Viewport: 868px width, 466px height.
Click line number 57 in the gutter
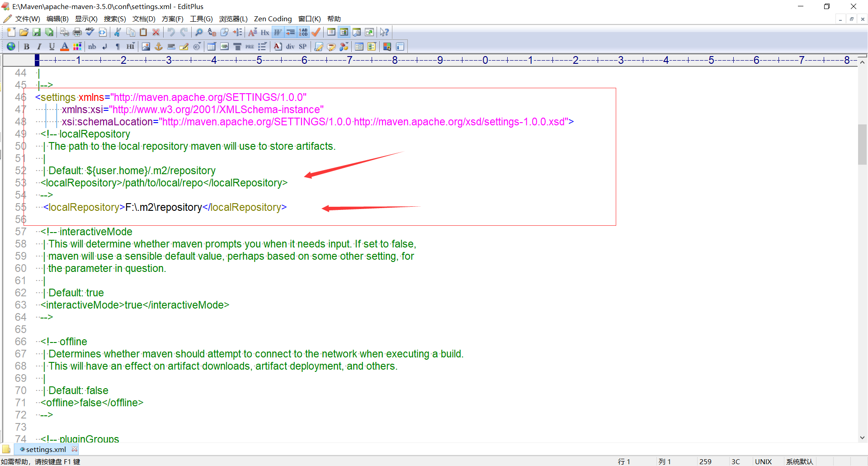tap(21, 232)
